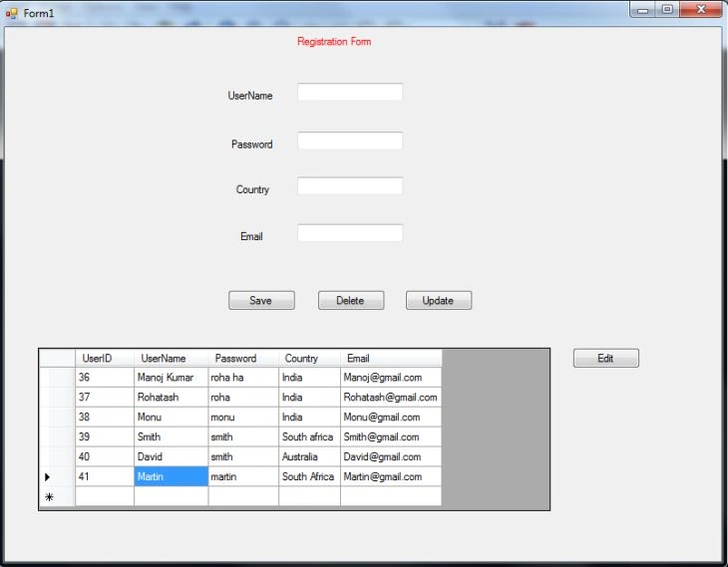The height and width of the screenshot is (567, 728).
Task: Select cell with UserID 39
Action: tap(105, 436)
